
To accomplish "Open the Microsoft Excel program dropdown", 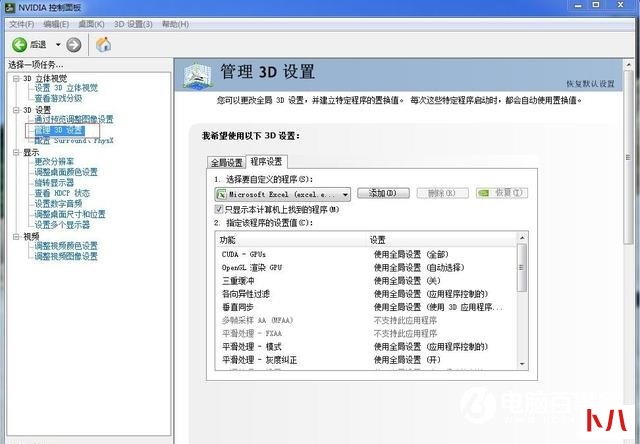I will tap(282, 194).
